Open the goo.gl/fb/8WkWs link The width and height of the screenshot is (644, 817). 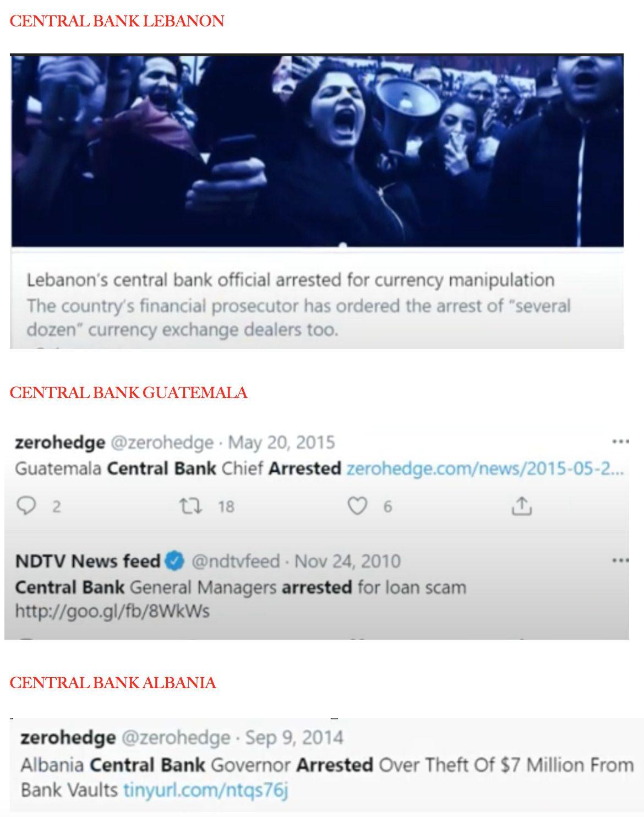pyautogui.click(x=112, y=611)
